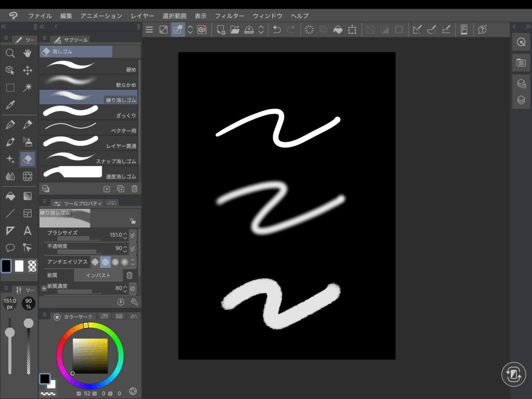Screen dimensions: 532x399
Task: Open the 不透明度 dynamics dropdown button
Action: 132,248
